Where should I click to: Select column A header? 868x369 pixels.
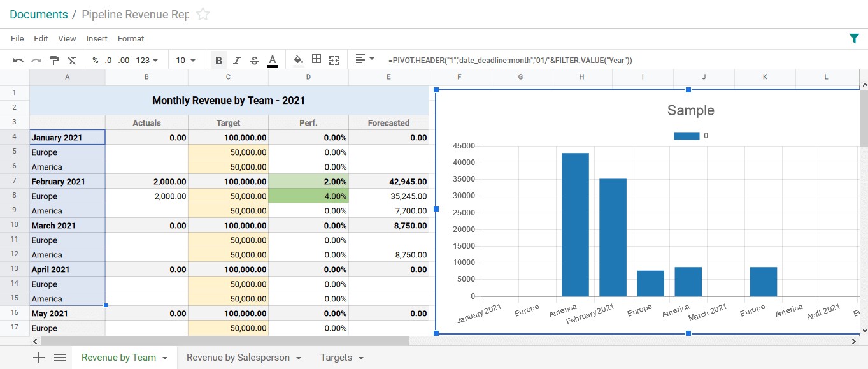coord(68,77)
